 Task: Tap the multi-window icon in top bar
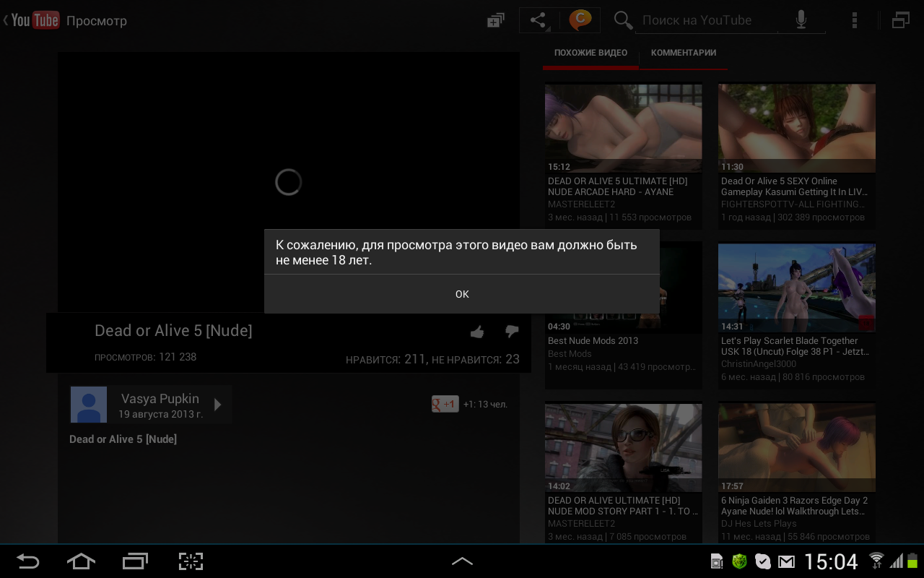click(x=900, y=20)
